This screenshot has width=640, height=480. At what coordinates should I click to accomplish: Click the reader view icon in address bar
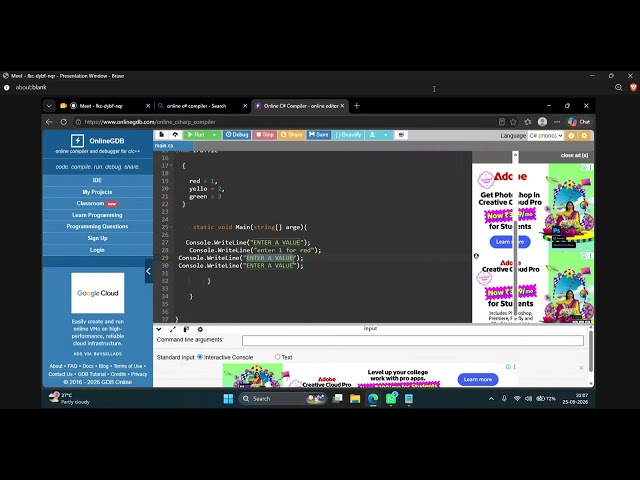coord(502,122)
